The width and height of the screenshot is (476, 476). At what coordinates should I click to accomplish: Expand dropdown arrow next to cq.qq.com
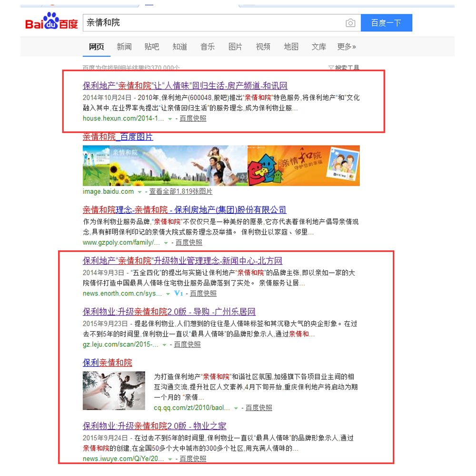[236, 408]
